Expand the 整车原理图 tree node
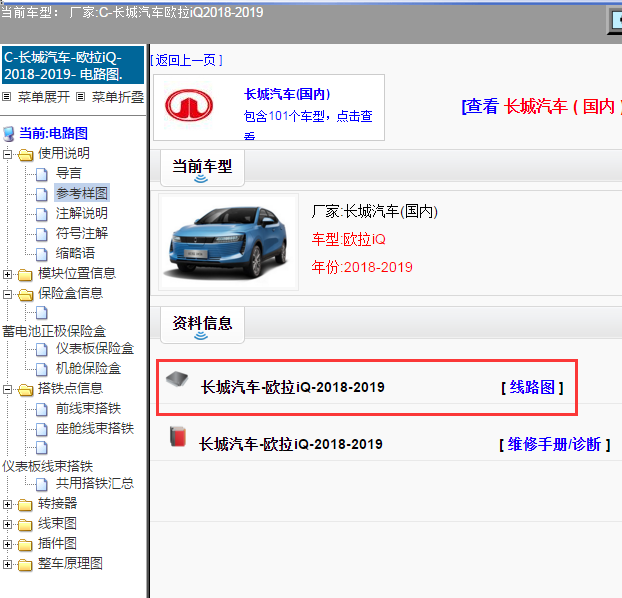 coord(7,564)
